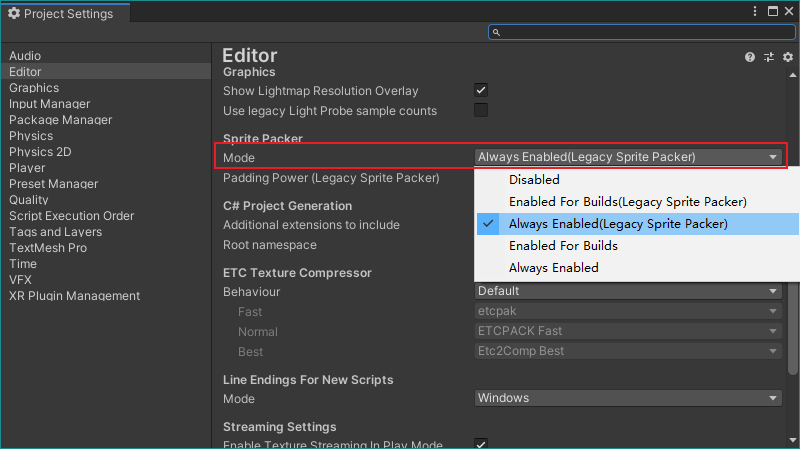
Task: Choose Enabled For Builds(Legacy Sprite Packer) option
Action: click(x=627, y=202)
